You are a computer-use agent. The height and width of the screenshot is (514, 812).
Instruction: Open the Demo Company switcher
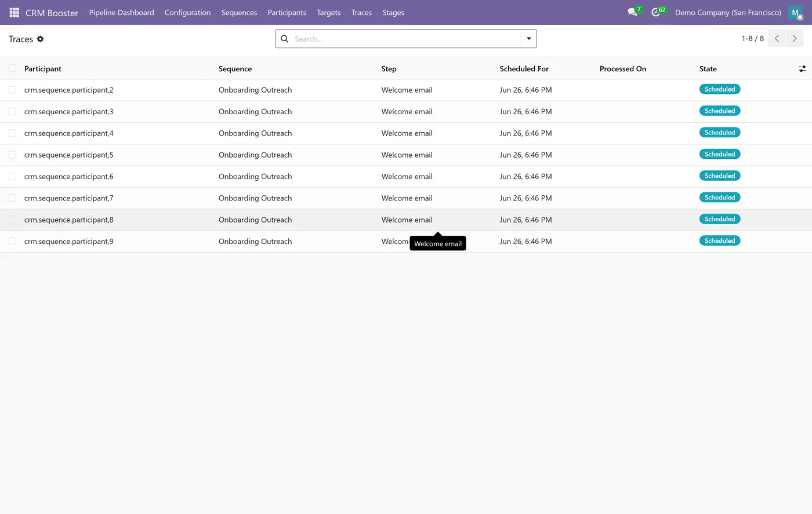point(728,12)
